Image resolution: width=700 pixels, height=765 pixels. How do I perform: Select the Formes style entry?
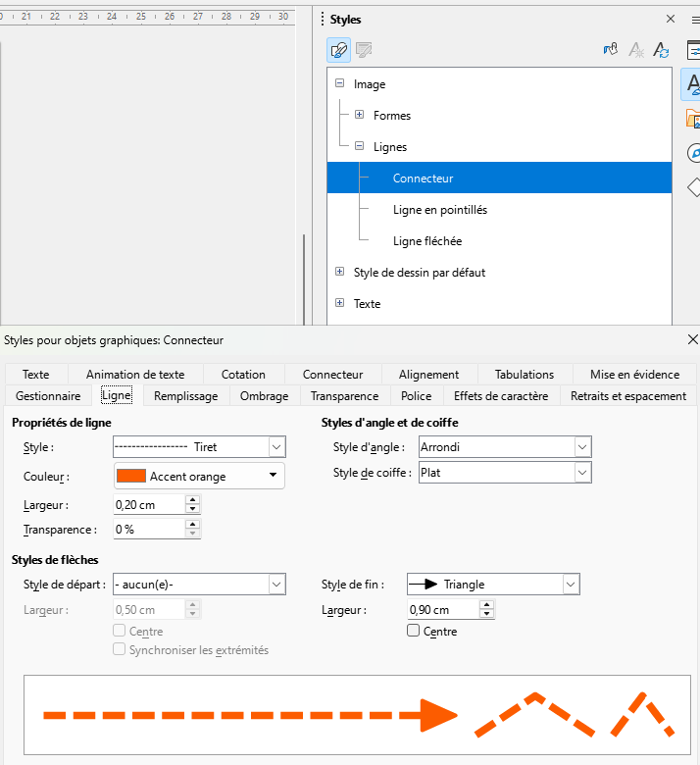[x=392, y=116]
